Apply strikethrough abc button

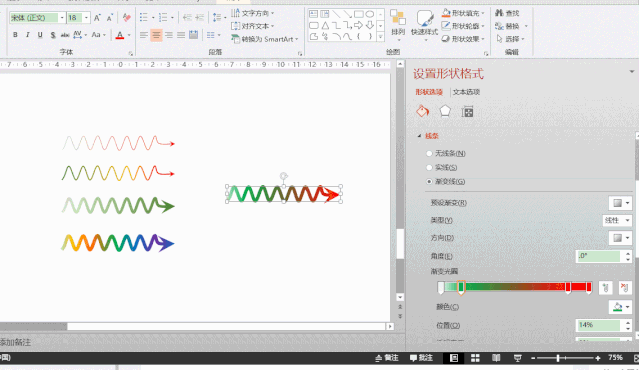tap(65, 35)
